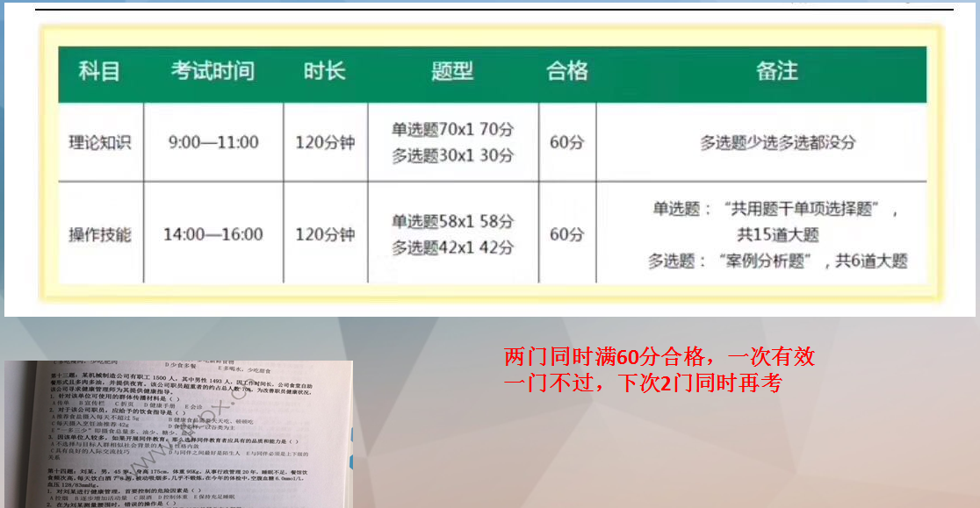Click the 多选题少选多选都没分 note
980x508 pixels.
pos(777,143)
